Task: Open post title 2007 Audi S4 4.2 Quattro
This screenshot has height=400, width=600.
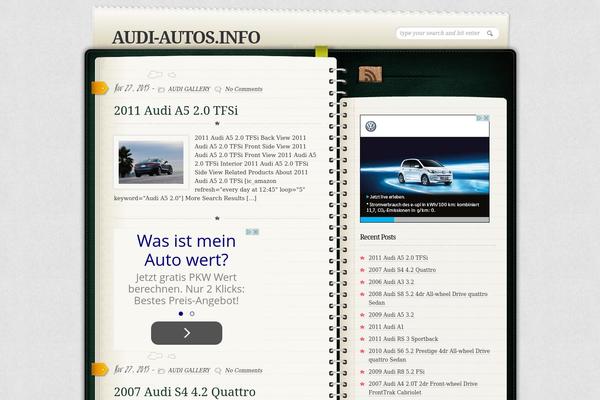Action: 184,392
